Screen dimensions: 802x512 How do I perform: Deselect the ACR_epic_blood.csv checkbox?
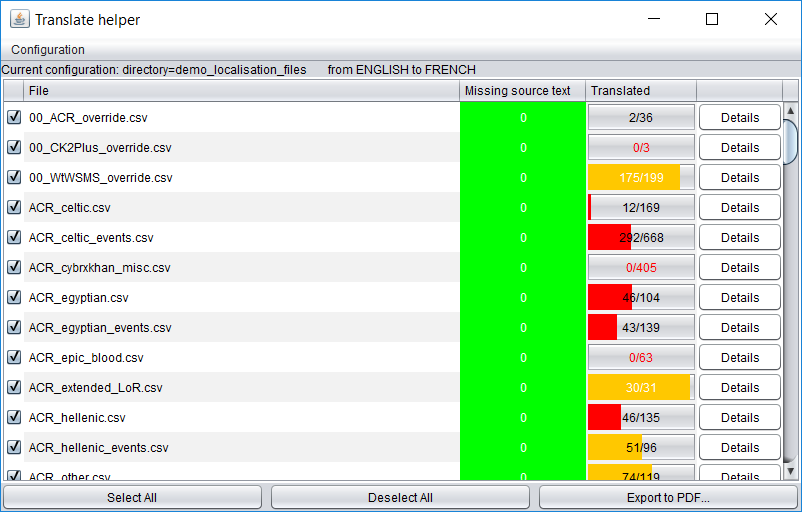[x=14, y=357]
